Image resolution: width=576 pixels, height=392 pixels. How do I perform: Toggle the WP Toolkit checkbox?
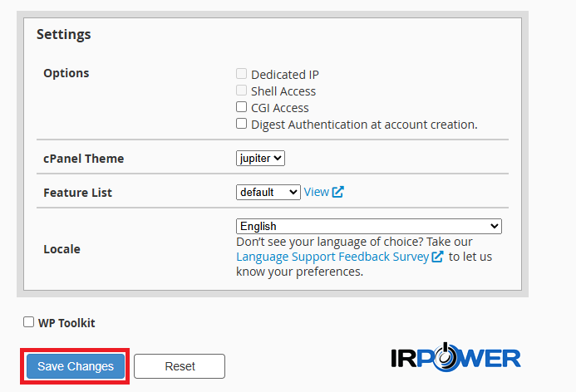click(x=29, y=322)
